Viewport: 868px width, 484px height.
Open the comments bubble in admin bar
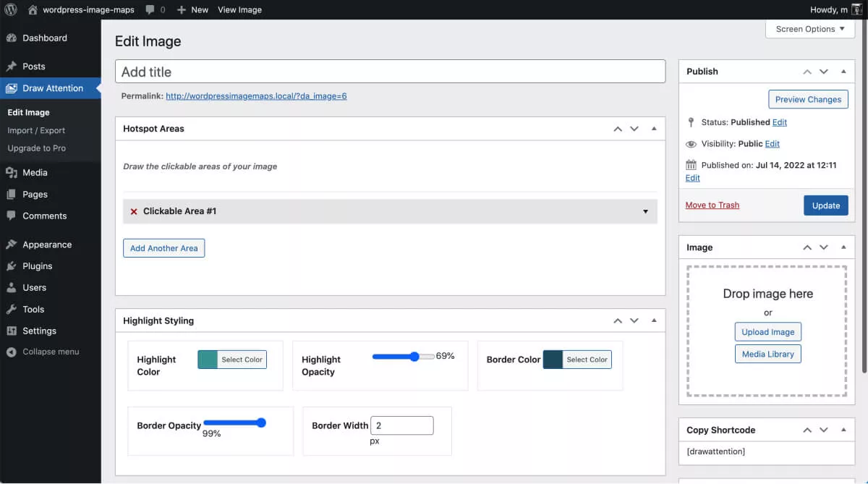150,9
